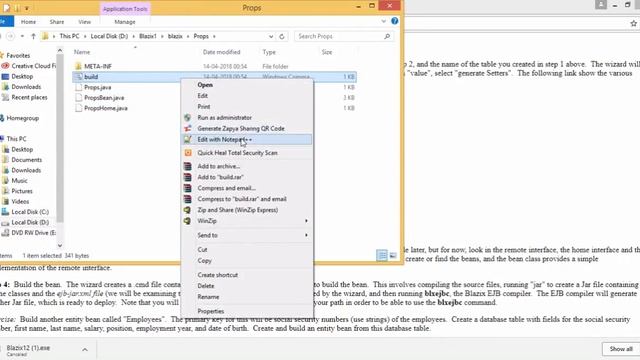The width and height of the screenshot is (640, 360).
Task: Choose Create shortcut entry
Action: [218, 275]
